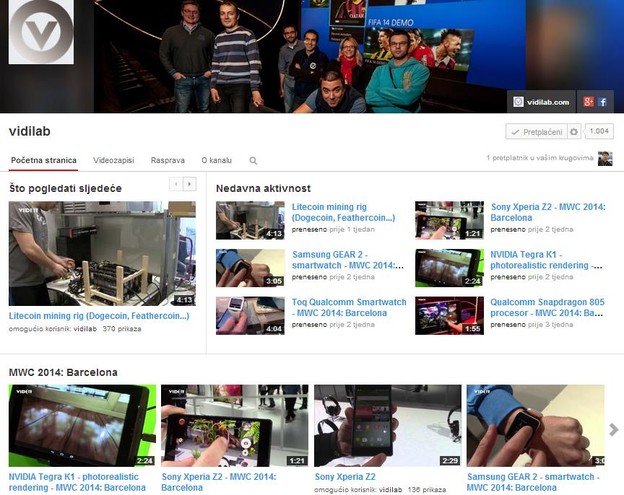The width and height of the screenshot is (624, 495).
Task: Play Sony Xperia Z2 - MWC 2014 playlist video
Action: point(235,425)
